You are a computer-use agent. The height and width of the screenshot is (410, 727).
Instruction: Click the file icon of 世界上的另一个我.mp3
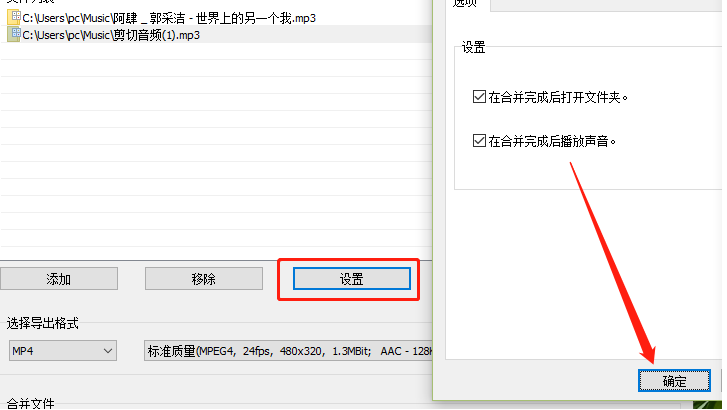pyautogui.click(x=14, y=18)
